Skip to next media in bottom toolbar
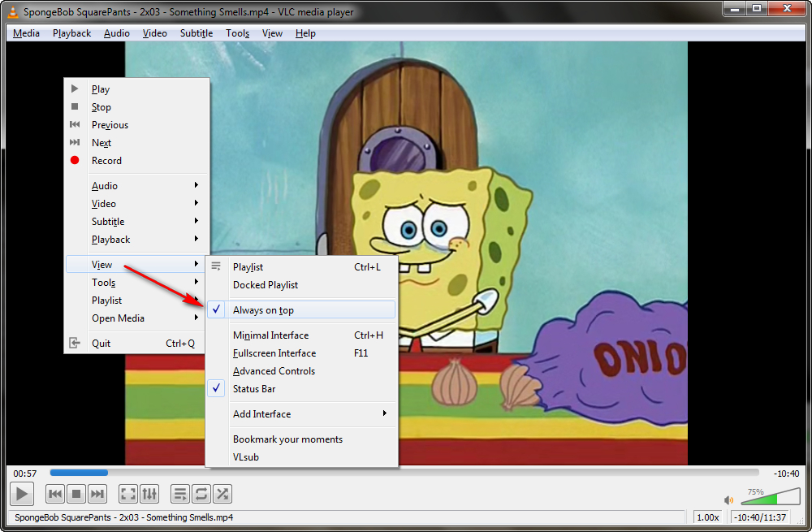812x532 pixels. (x=97, y=493)
